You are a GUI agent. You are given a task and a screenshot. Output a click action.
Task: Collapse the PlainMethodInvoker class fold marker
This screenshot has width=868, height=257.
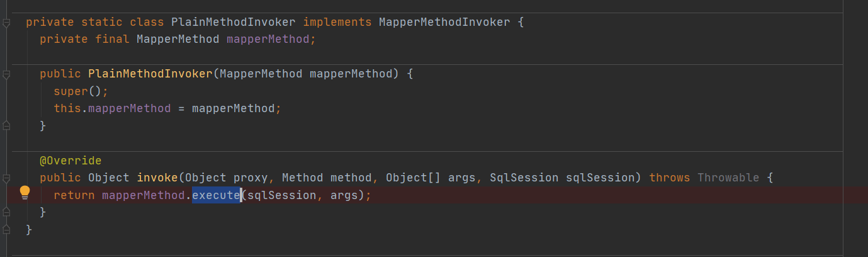point(6,23)
